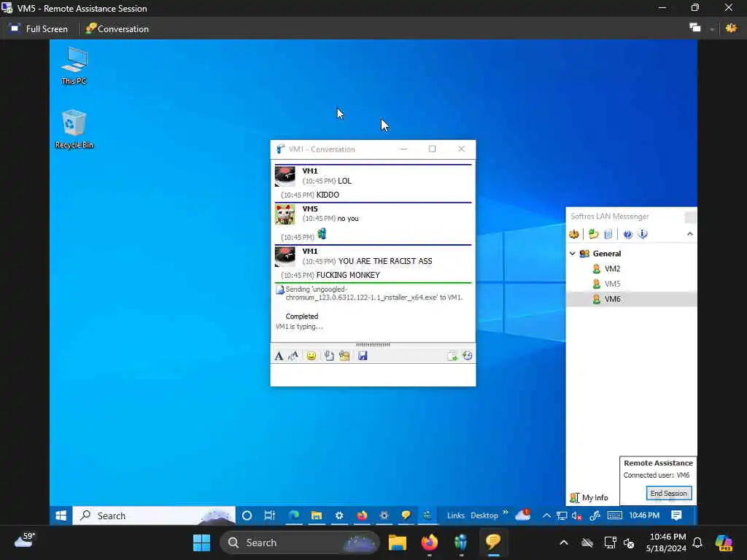The width and height of the screenshot is (747, 560).
Task: Open Task View on the remote taskbar
Action: [x=270, y=516]
